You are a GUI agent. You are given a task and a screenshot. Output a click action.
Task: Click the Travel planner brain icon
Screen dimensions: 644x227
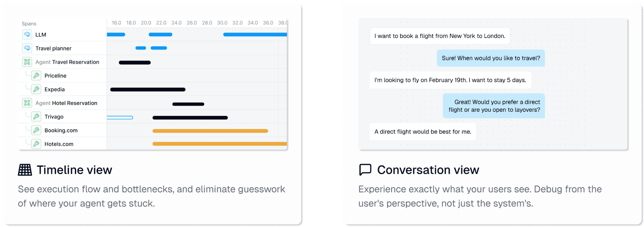[27, 48]
